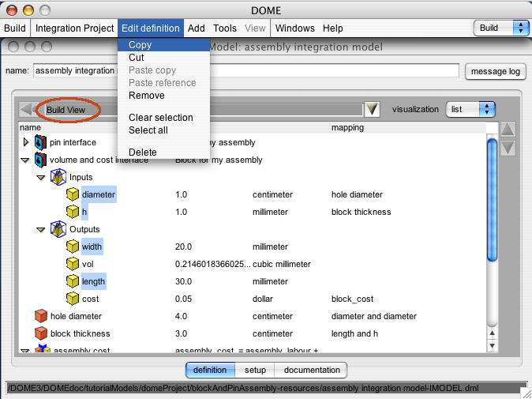Click the scrollbar down arrow
Screen dimensions: 532x399
coord(492,346)
